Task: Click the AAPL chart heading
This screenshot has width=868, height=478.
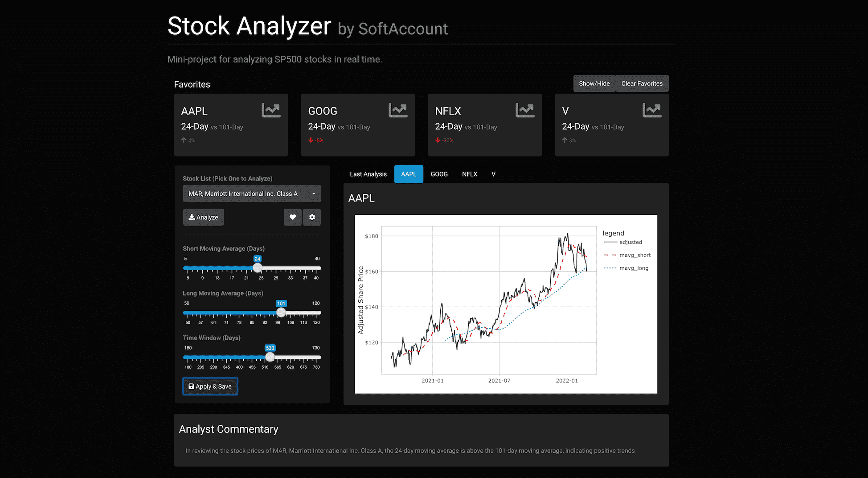Action: pos(361,198)
